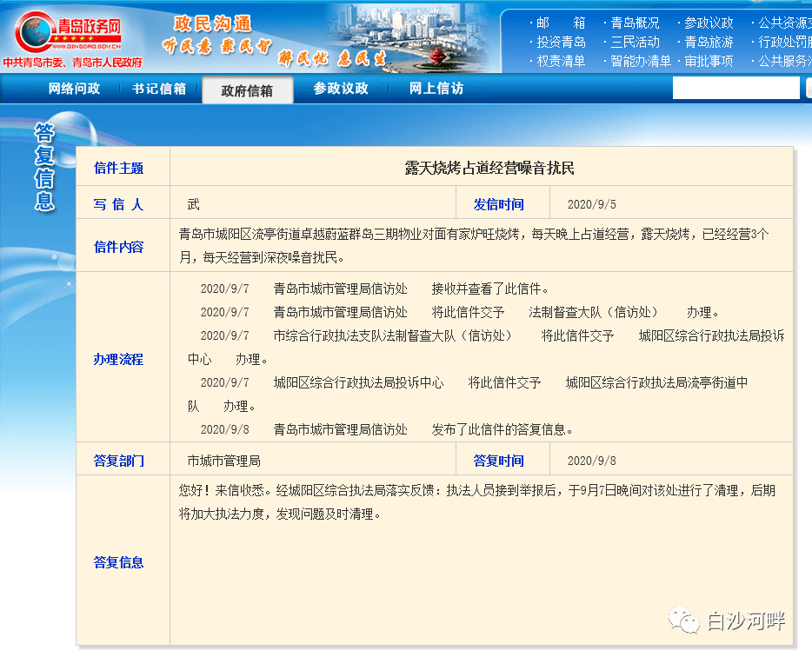812x657 pixels.
Task: Click the 城阳区综合行政执法局投诉中心 sender text
Action: click(x=358, y=382)
